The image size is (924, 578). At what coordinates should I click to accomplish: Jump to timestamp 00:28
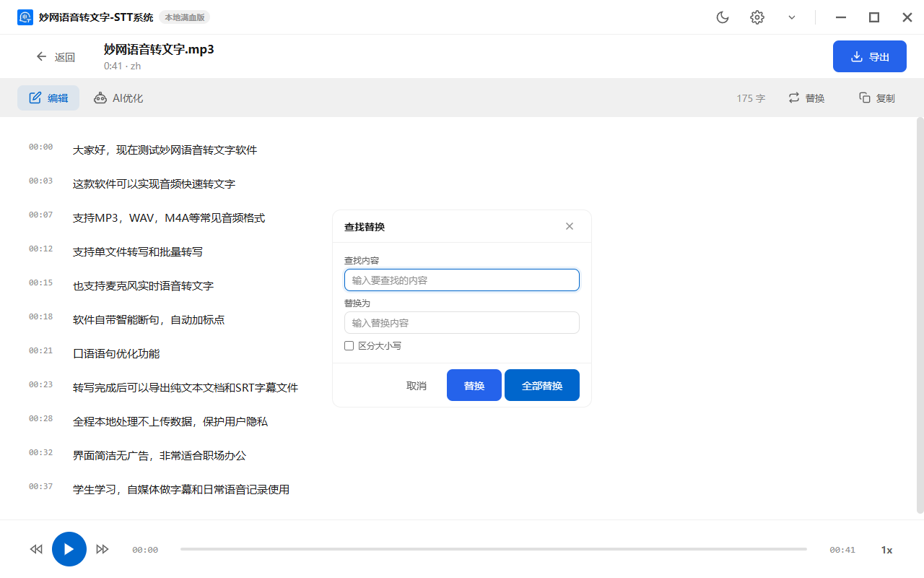coord(40,419)
